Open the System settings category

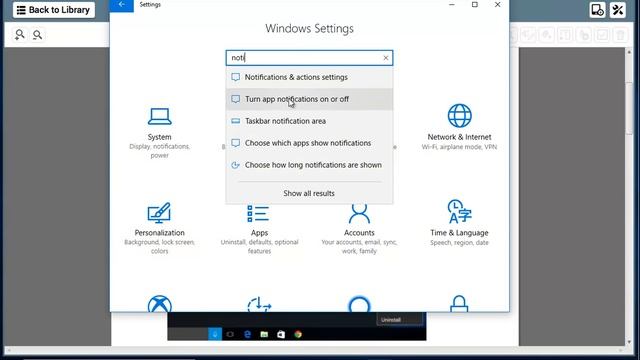click(x=160, y=133)
